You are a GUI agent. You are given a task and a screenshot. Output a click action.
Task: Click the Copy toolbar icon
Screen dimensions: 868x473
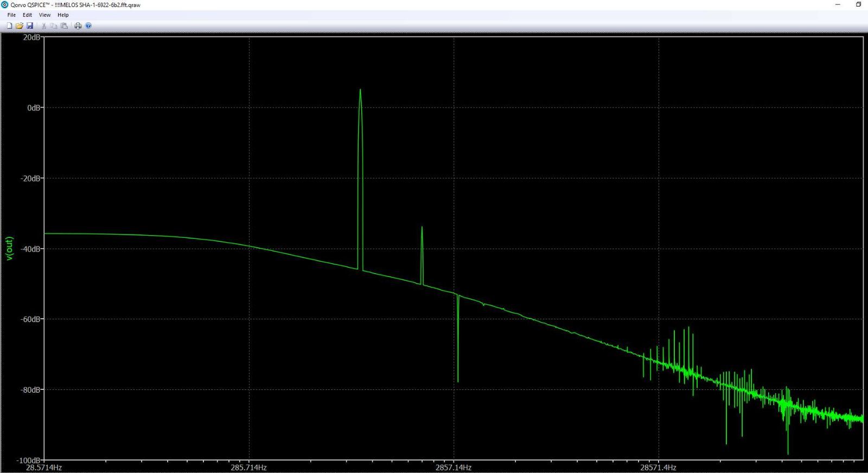coord(54,26)
